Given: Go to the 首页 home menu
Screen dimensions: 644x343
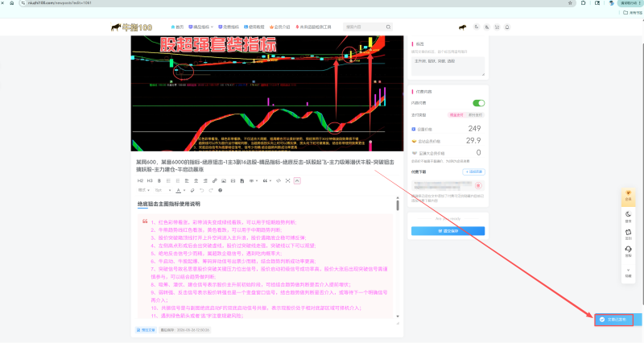Looking at the screenshot, I should [x=177, y=27].
